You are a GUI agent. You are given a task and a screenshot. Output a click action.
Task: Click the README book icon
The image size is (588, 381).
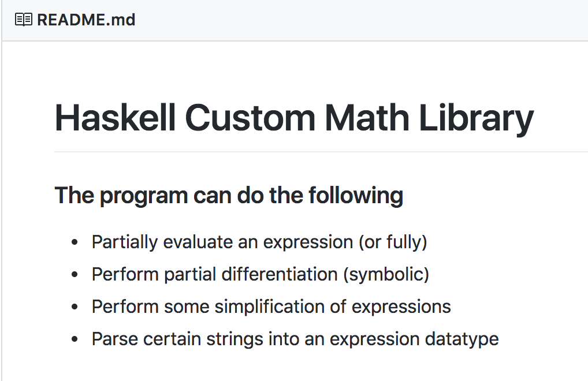point(24,20)
